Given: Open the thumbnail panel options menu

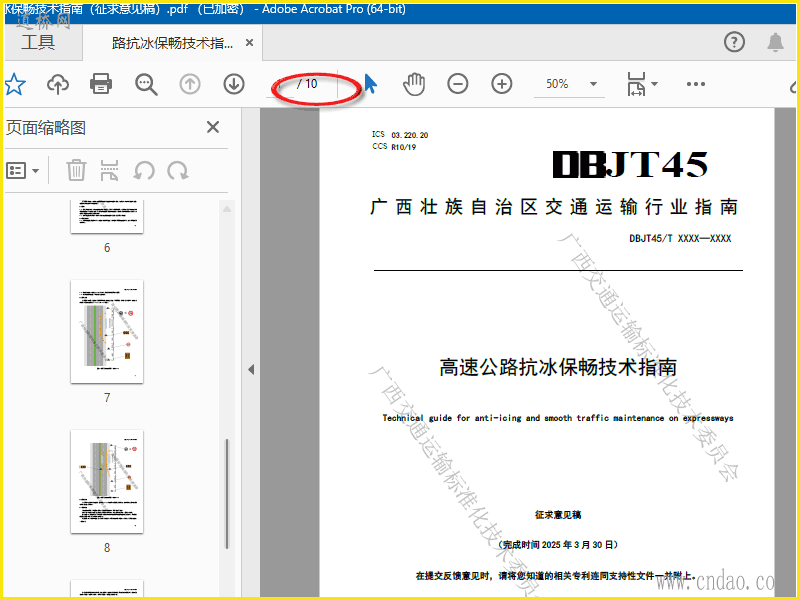Looking at the screenshot, I should [x=22, y=170].
